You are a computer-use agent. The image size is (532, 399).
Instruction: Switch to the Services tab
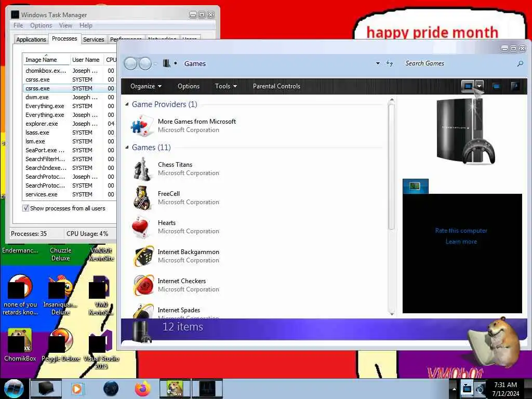point(94,39)
